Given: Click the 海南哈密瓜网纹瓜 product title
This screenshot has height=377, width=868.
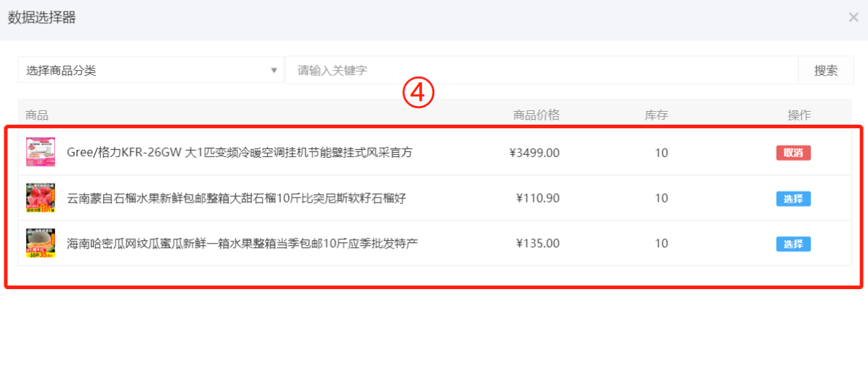Looking at the screenshot, I should 242,244.
